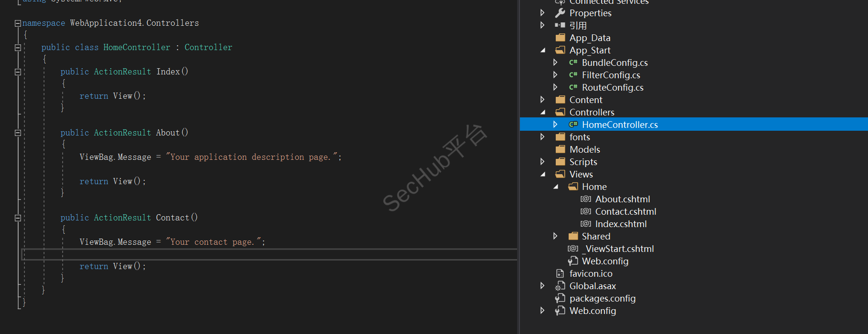Select Index.cshtml in Home views
Viewport: 868px width, 334px height.
(621, 224)
